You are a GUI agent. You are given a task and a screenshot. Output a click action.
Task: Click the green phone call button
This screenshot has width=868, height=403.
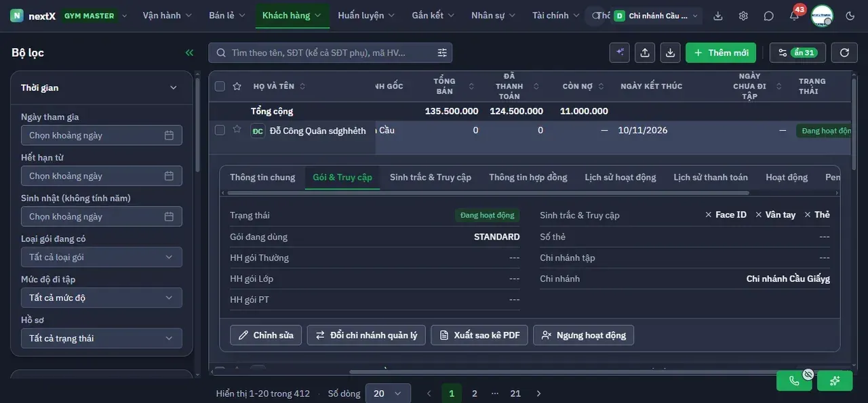[x=794, y=381]
